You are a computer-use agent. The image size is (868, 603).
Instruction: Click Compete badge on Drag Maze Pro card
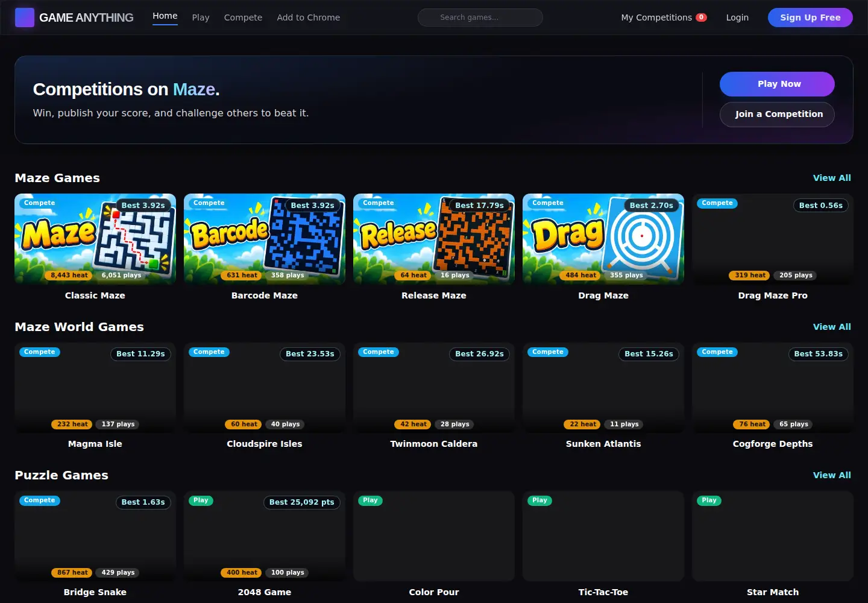click(717, 203)
